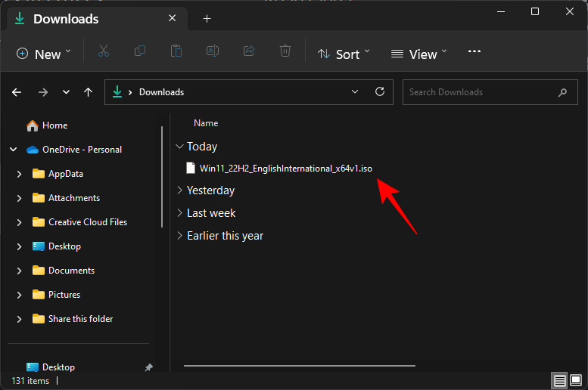The height and width of the screenshot is (390, 588).
Task: Click the search magnifier icon
Action: click(562, 92)
